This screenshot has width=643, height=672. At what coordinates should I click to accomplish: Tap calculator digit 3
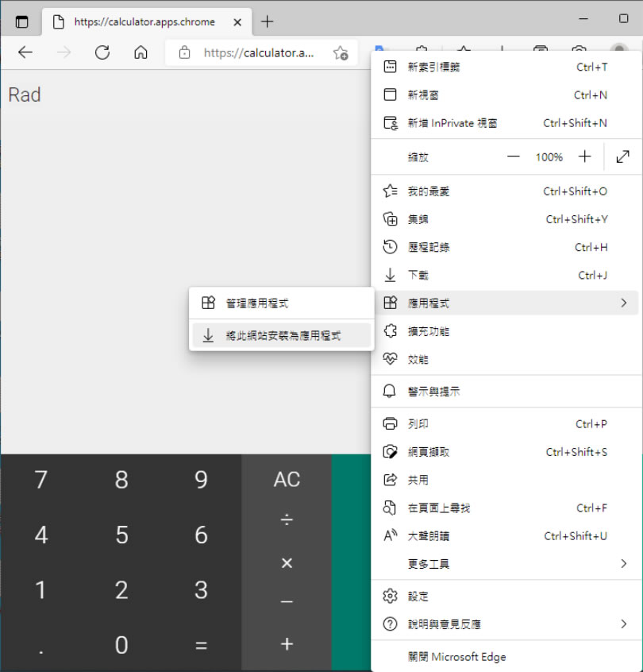(201, 590)
